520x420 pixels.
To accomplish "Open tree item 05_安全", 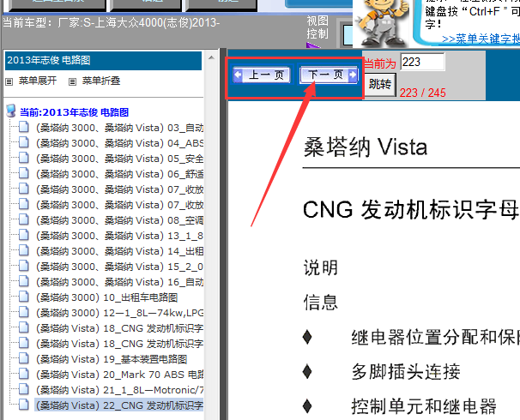I will (x=120, y=159).
